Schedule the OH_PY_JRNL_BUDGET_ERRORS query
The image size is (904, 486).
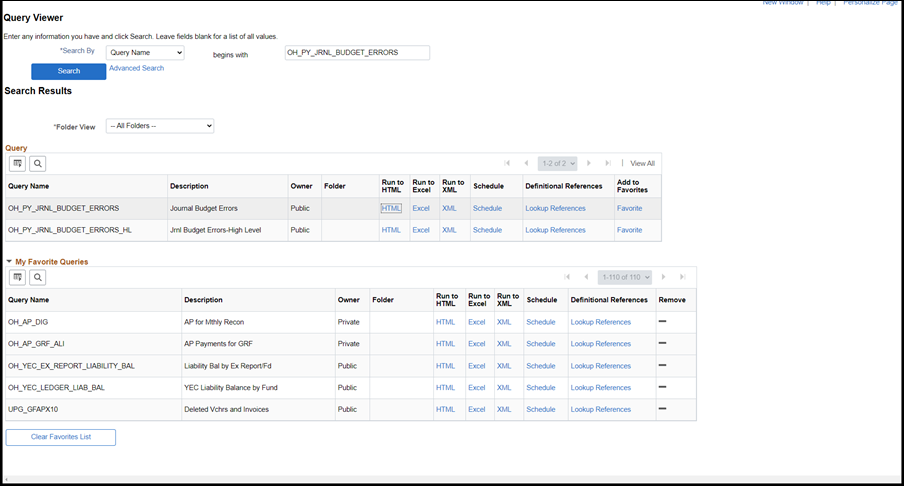(487, 208)
